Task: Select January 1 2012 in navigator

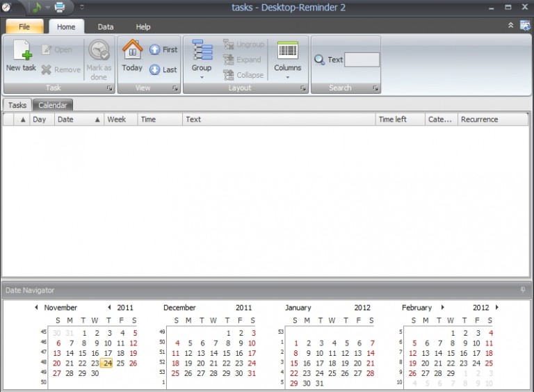Action: pos(296,343)
